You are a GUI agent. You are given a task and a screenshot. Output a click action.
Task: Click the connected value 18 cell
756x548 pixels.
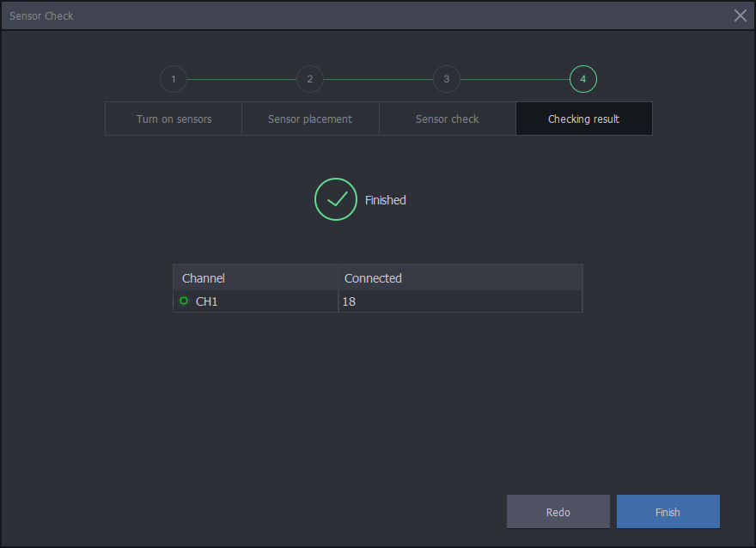point(460,301)
